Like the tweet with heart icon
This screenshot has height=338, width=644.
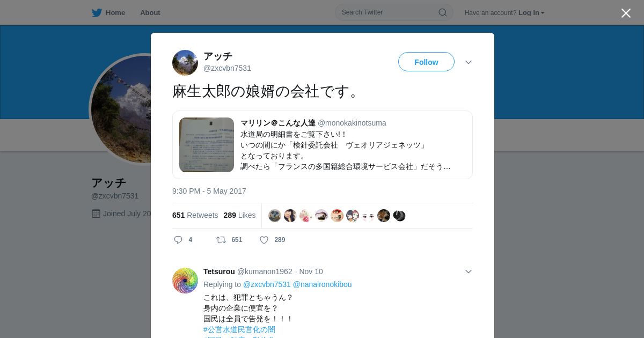pyautogui.click(x=264, y=240)
